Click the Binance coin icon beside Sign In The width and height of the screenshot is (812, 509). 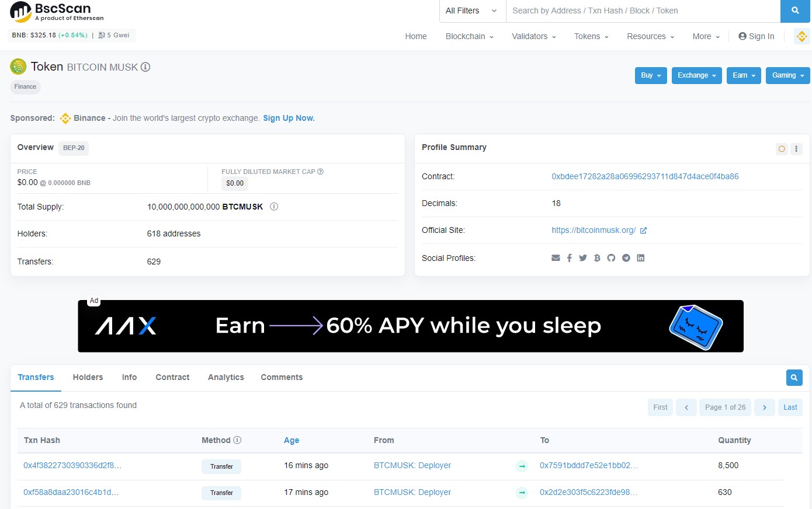[x=801, y=36]
